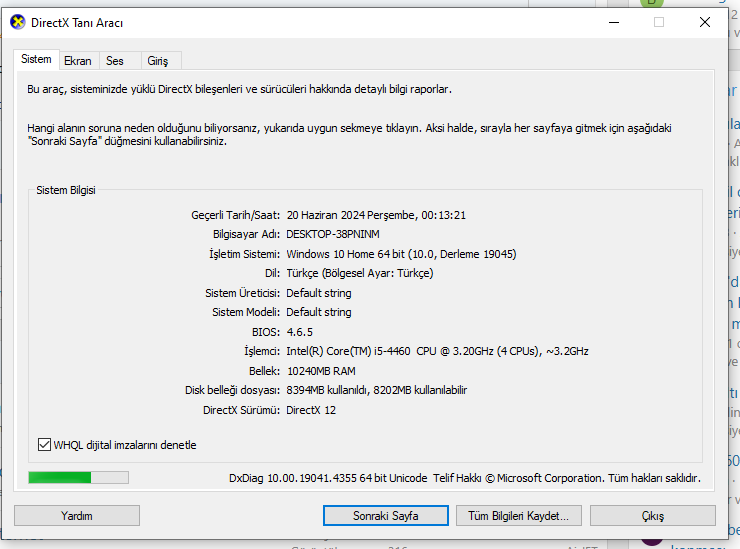Select Sistem Modeli value Default string

click(x=319, y=312)
